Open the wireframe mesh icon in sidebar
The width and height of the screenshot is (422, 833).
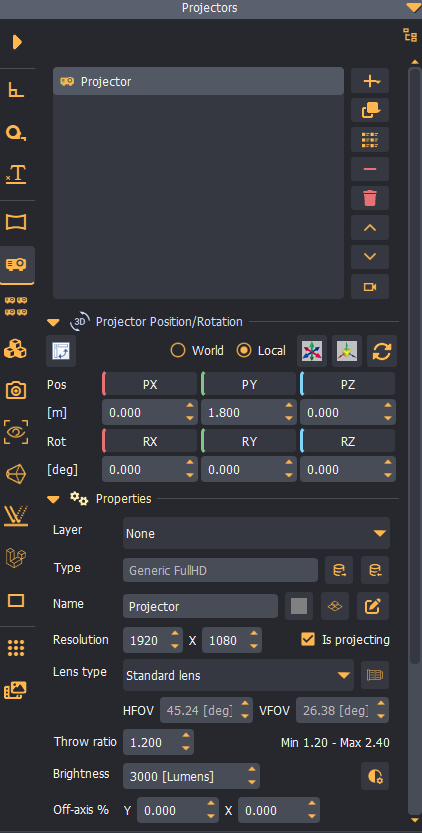[16, 473]
